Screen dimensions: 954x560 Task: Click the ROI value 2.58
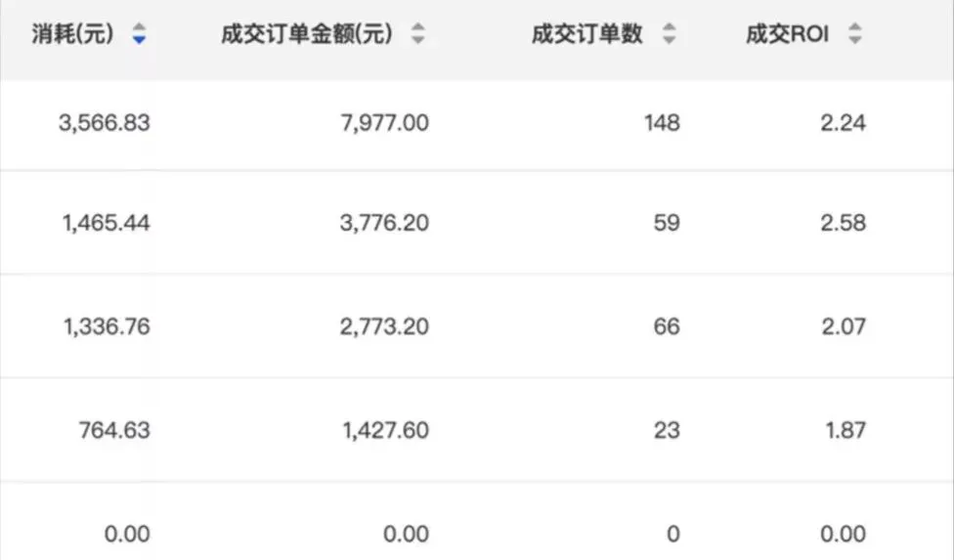click(x=843, y=223)
